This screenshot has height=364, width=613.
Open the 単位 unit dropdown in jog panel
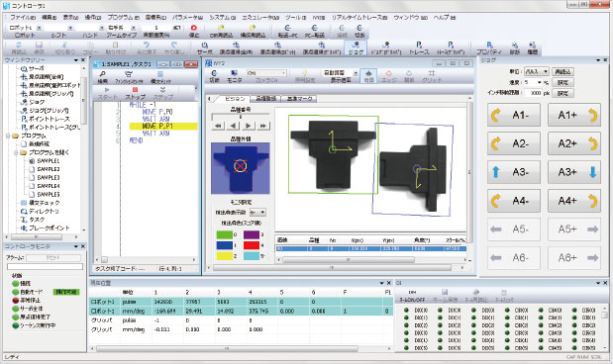(536, 72)
